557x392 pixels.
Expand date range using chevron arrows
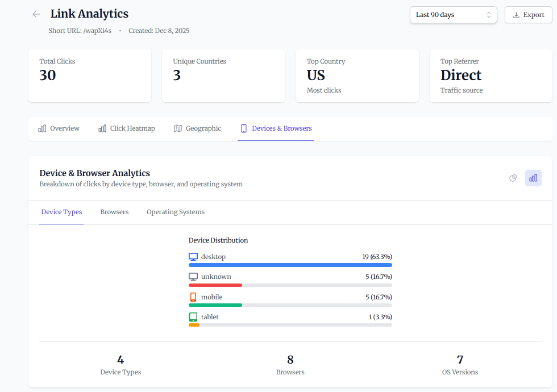pyautogui.click(x=489, y=15)
